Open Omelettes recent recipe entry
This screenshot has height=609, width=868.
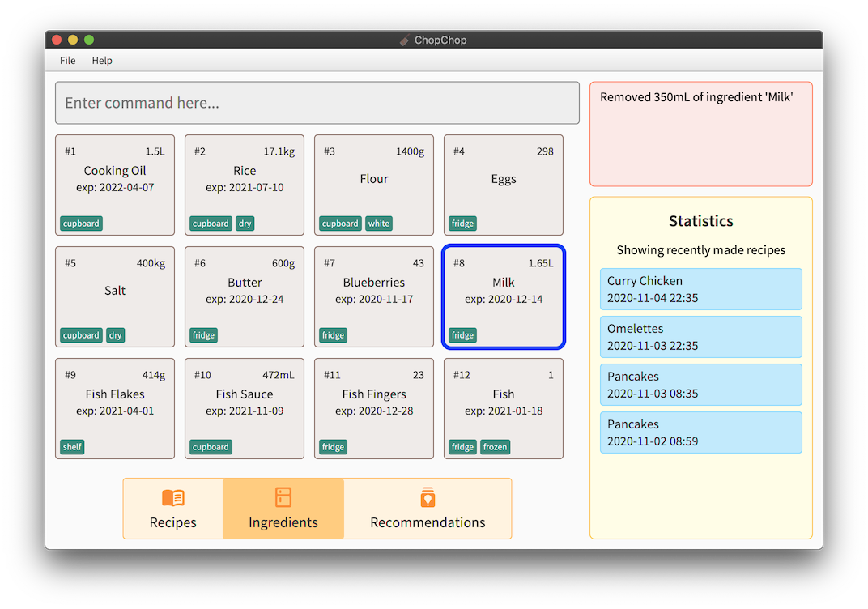701,337
